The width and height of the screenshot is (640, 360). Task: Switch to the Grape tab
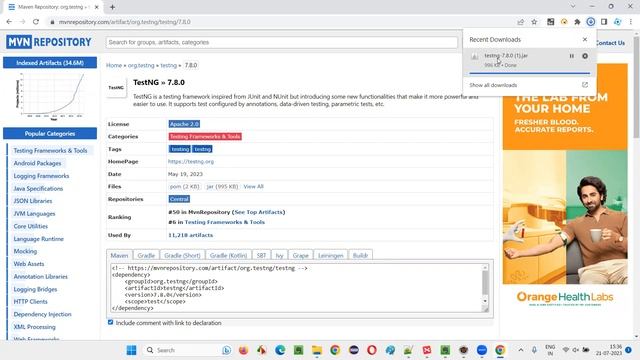[300, 255]
